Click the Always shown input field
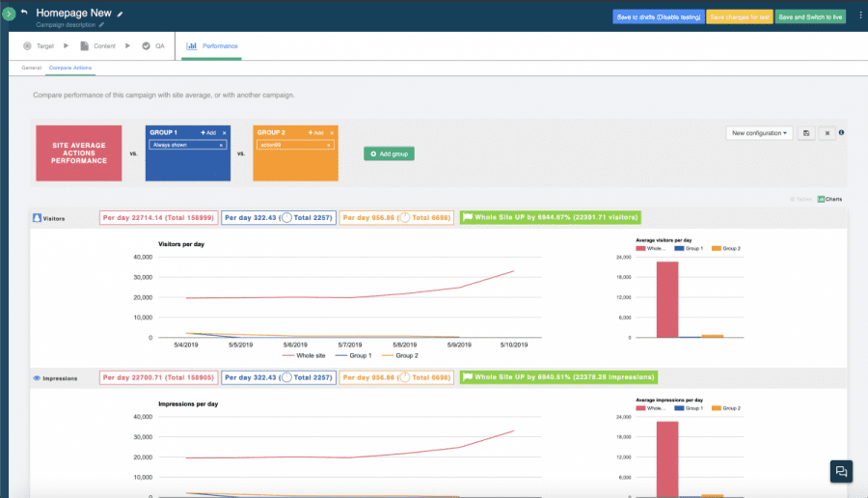The image size is (868, 498). [x=185, y=145]
